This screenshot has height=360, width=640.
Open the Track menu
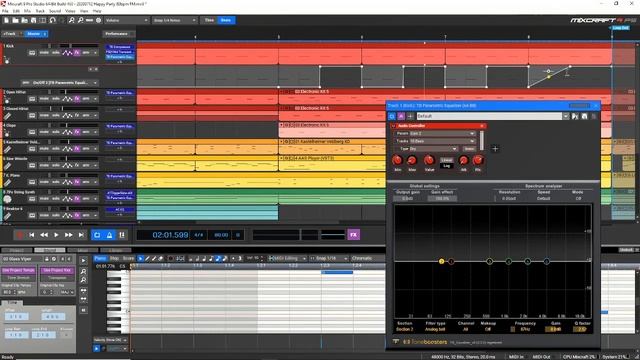coord(40,11)
